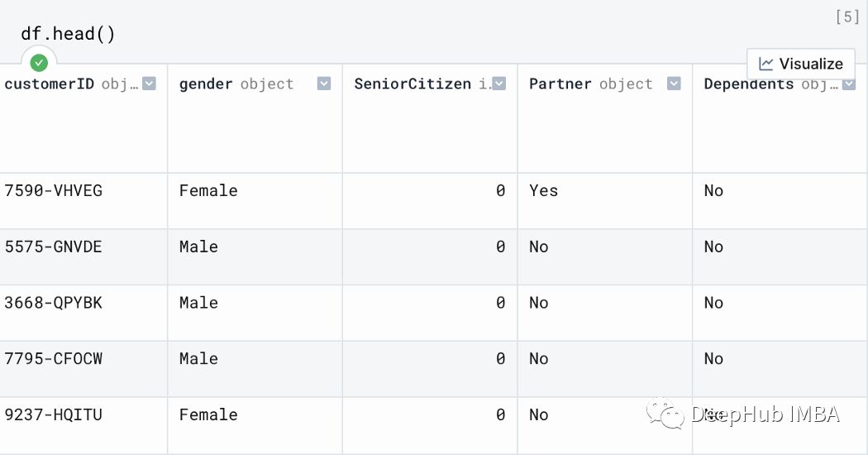The height and width of the screenshot is (455, 868).
Task: Open the Dependents column dropdown arrow
Action: [848, 84]
